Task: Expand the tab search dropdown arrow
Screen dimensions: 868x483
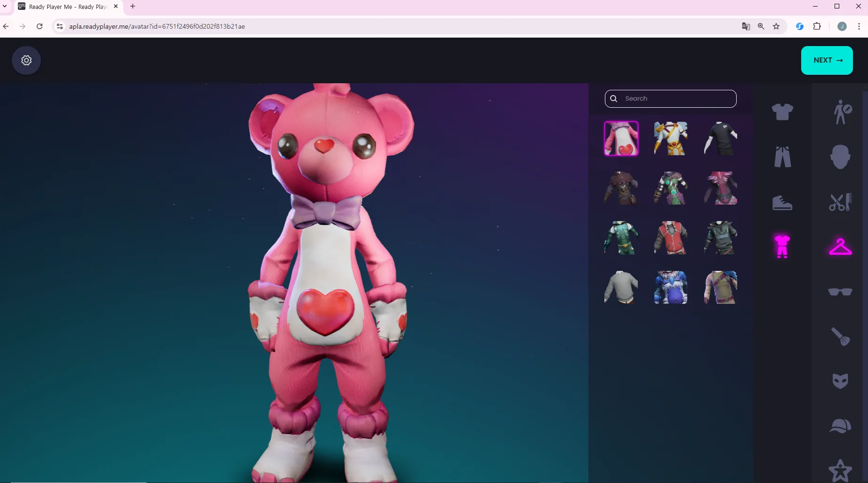Action: point(5,7)
